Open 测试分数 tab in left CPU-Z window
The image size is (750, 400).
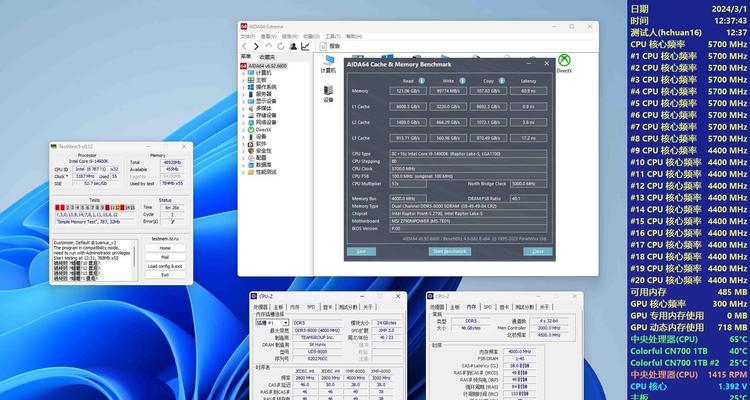tap(349, 307)
